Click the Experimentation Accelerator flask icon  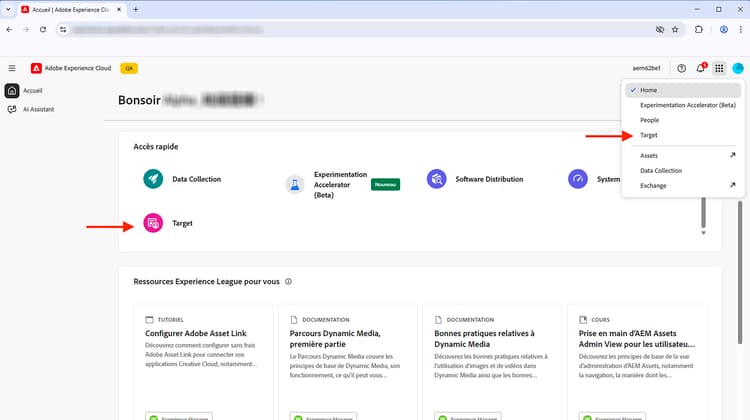[x=295, y=184]
